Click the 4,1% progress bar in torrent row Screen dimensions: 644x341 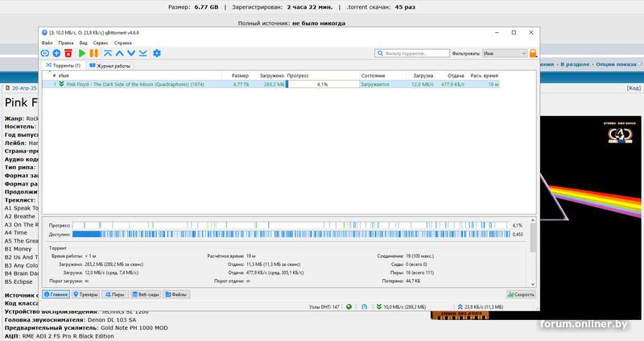click(323, 84)
